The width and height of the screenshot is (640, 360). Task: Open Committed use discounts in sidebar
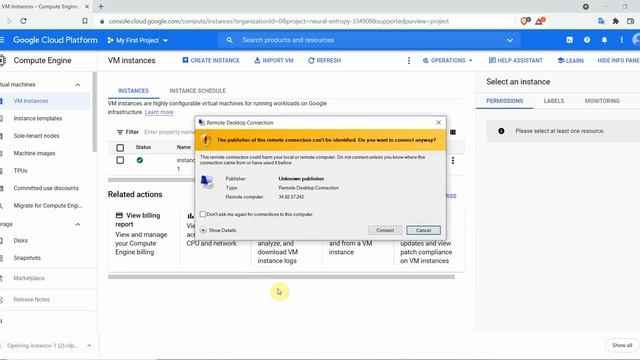(x=45, y=188)
